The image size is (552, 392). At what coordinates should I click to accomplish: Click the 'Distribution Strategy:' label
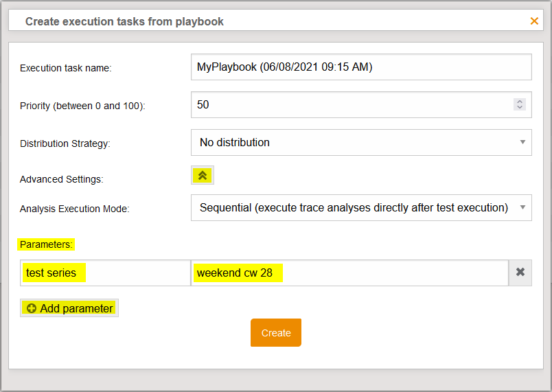65,144
